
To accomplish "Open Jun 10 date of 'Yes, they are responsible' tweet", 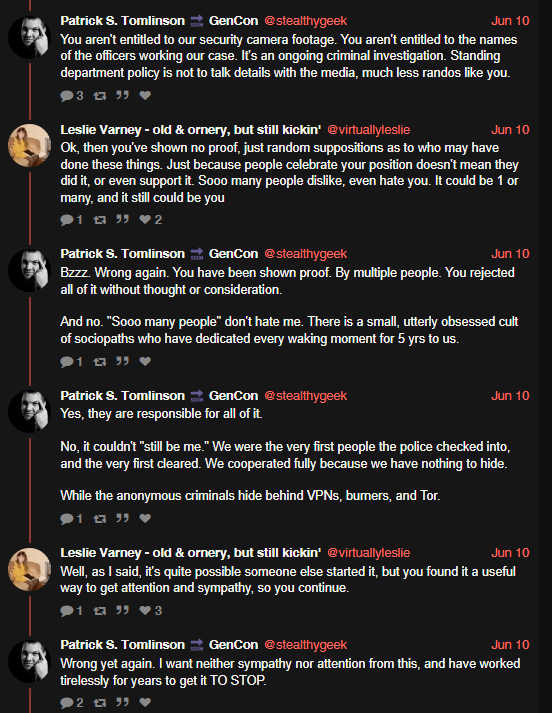I will (x=510, y=396).
